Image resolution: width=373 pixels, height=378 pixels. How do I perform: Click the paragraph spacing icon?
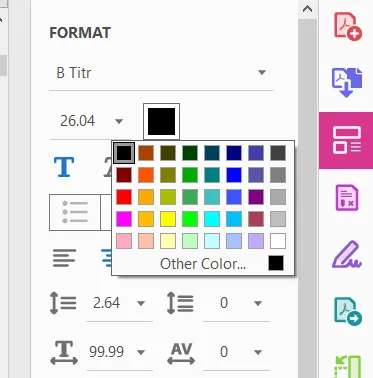coord(180,303)
